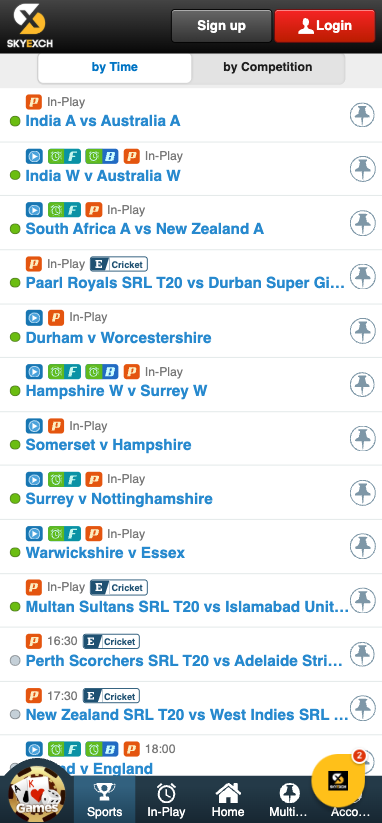This screenshot has height=823, width=382.
Task: Open South Africa A vs New Zealand A match
Action: (145, 229)
